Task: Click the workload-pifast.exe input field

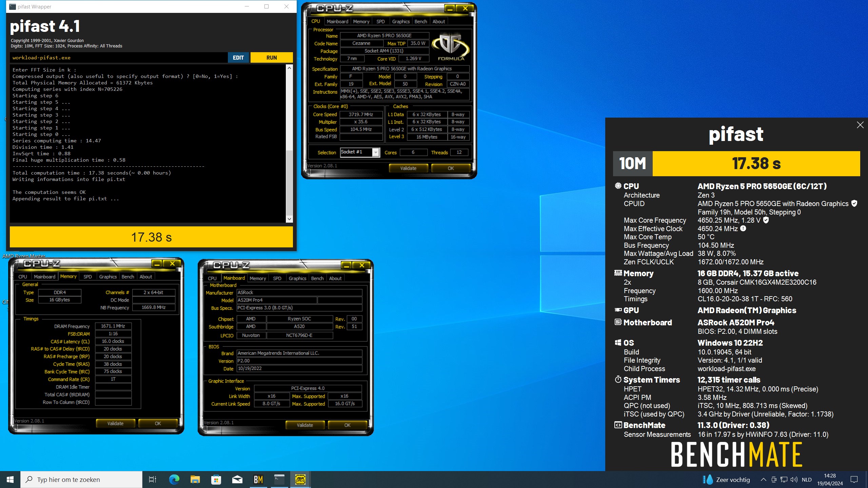Action: (x=119, y=58)
